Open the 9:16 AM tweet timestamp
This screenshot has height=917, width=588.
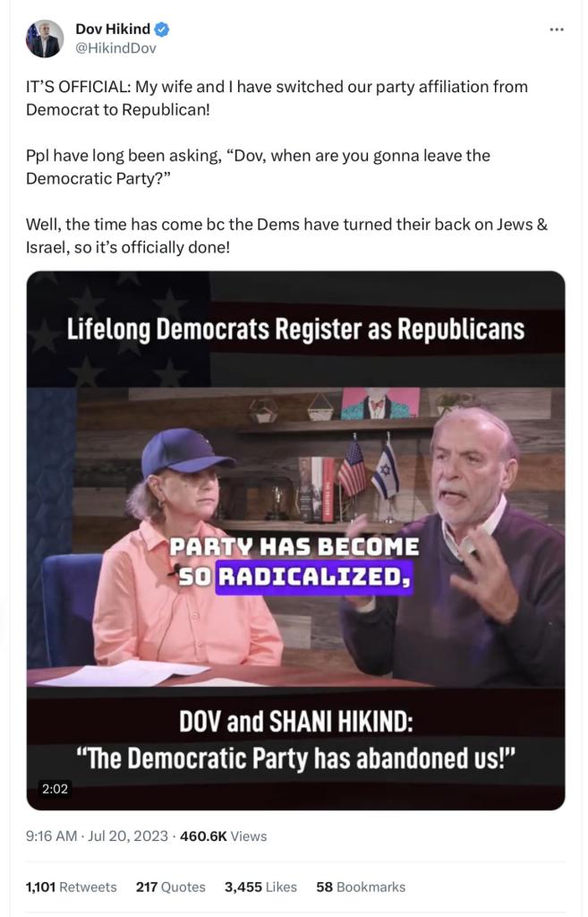[51, 836]
